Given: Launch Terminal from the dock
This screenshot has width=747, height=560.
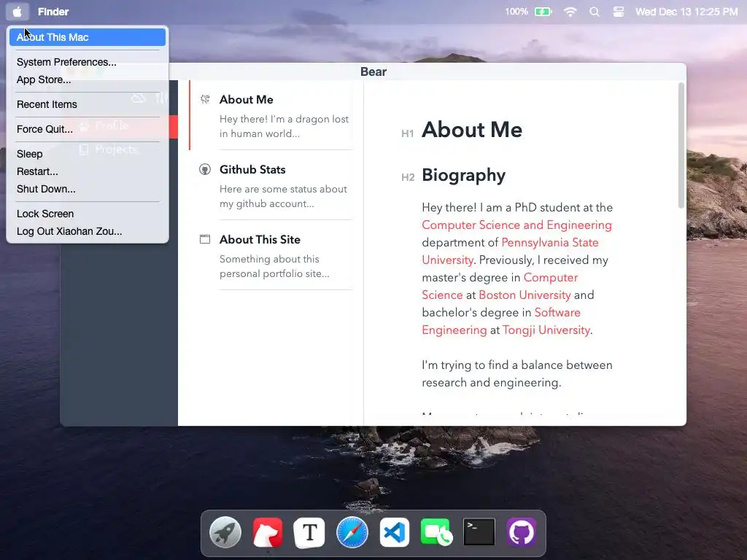Looking at the screenshot, I should point(479,532).
